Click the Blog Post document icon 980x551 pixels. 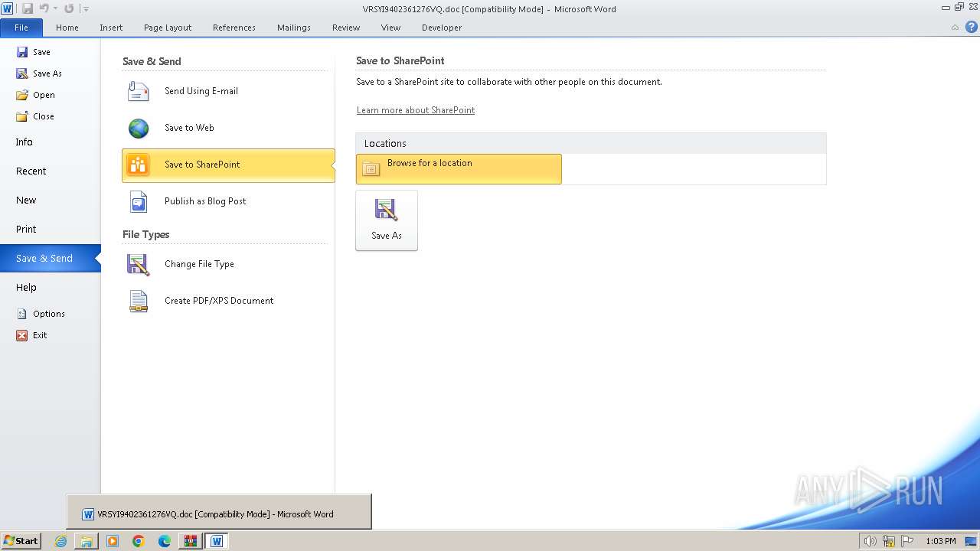(x=139, y=201)
